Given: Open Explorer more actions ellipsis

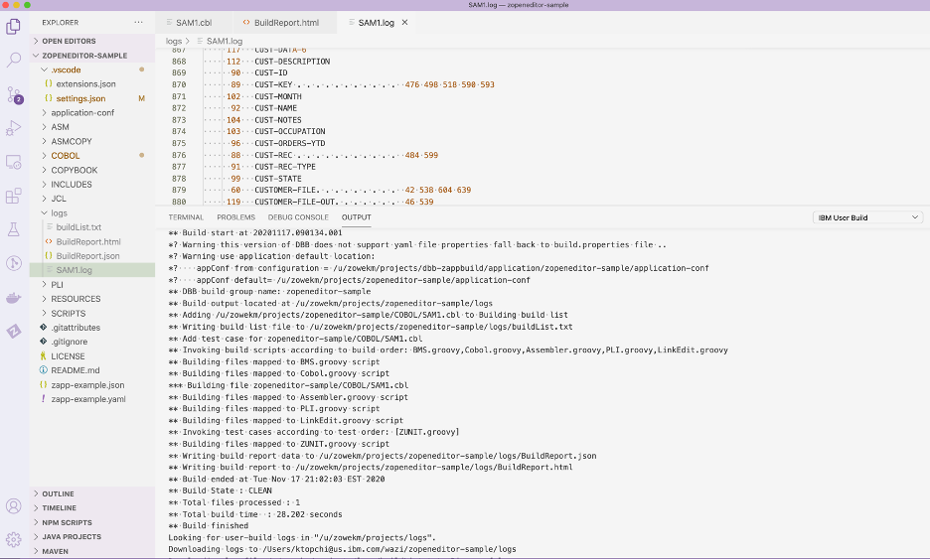Looking at the screenshot, I should pos(138,23).
